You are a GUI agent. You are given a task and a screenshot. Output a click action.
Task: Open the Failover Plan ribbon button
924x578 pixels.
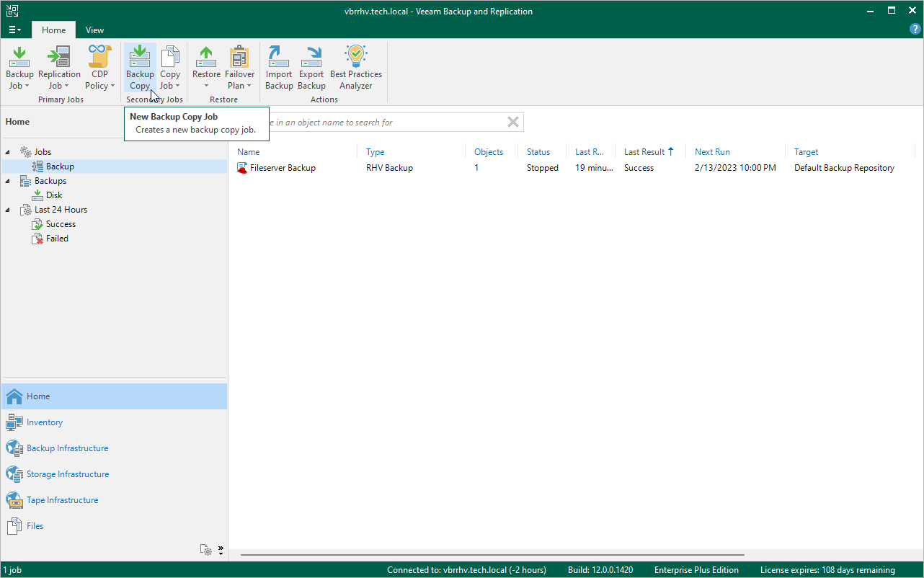[239, 68]
